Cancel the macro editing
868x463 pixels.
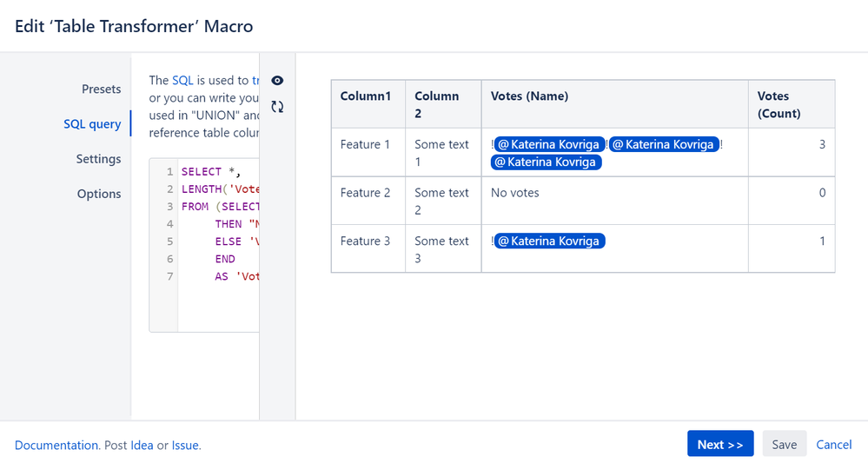pos(833,445)
